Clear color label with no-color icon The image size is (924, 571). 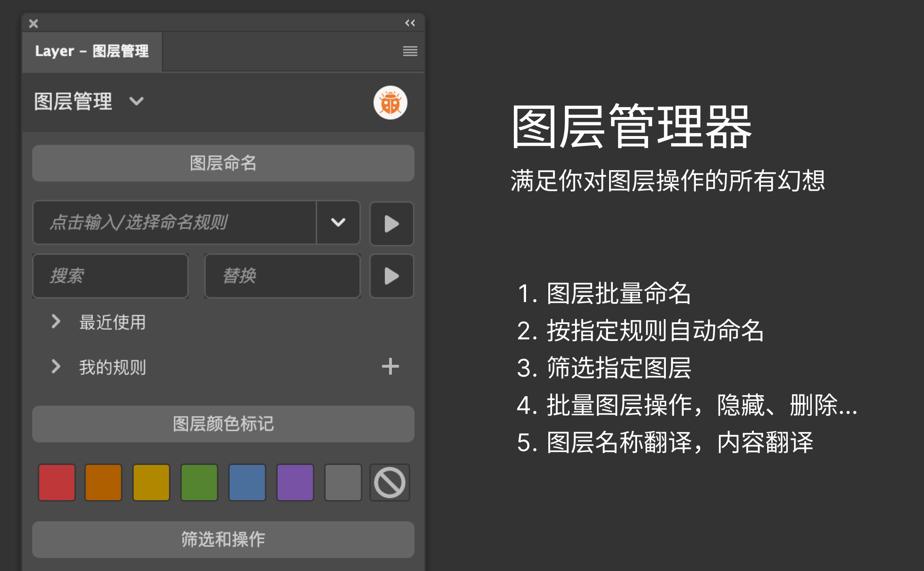pos(389,483)
